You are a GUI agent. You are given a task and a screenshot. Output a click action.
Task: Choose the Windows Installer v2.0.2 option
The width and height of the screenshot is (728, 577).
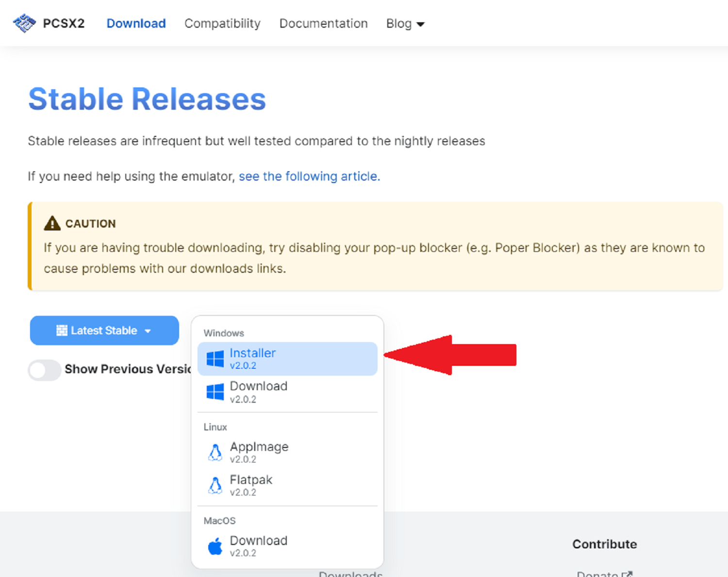click(x=287, y=359)
